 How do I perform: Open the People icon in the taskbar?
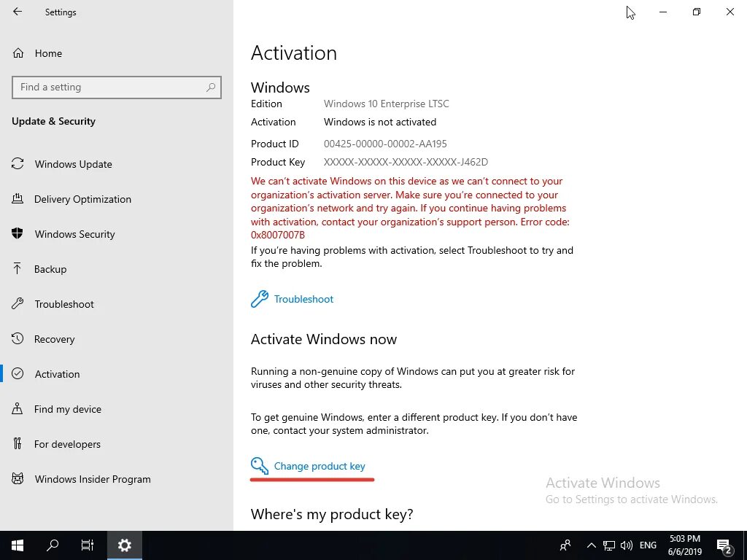pos(565,545)
